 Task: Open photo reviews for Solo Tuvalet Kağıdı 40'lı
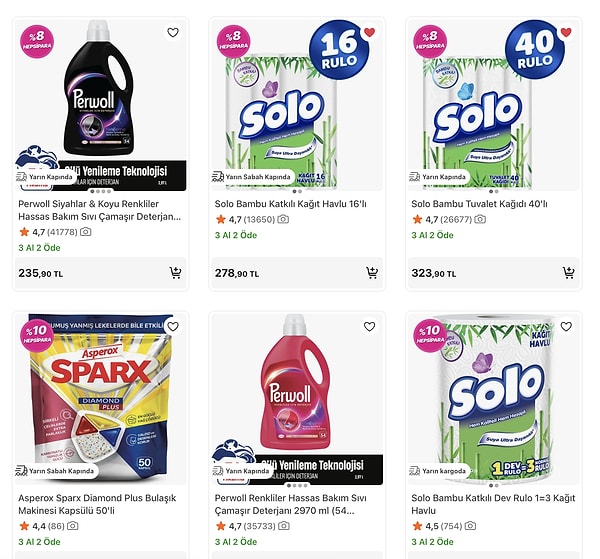pyautogui.click(x=479, y=219)
